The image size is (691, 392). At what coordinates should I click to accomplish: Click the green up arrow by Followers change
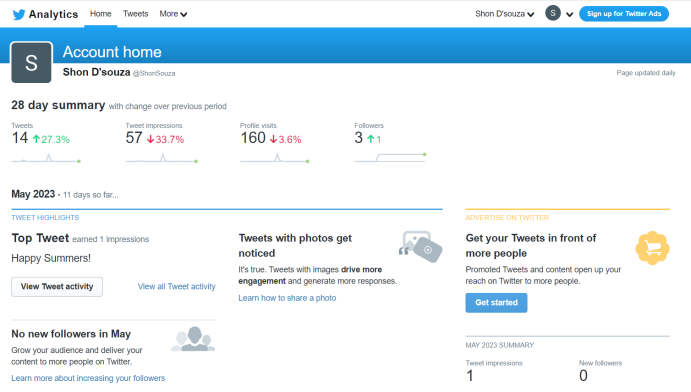(371, 139)
